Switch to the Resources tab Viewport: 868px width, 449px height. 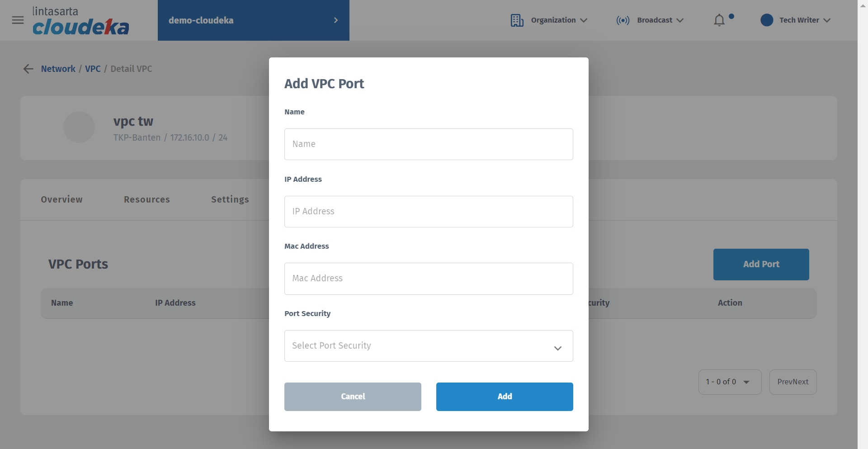click(x=146, y=199)
